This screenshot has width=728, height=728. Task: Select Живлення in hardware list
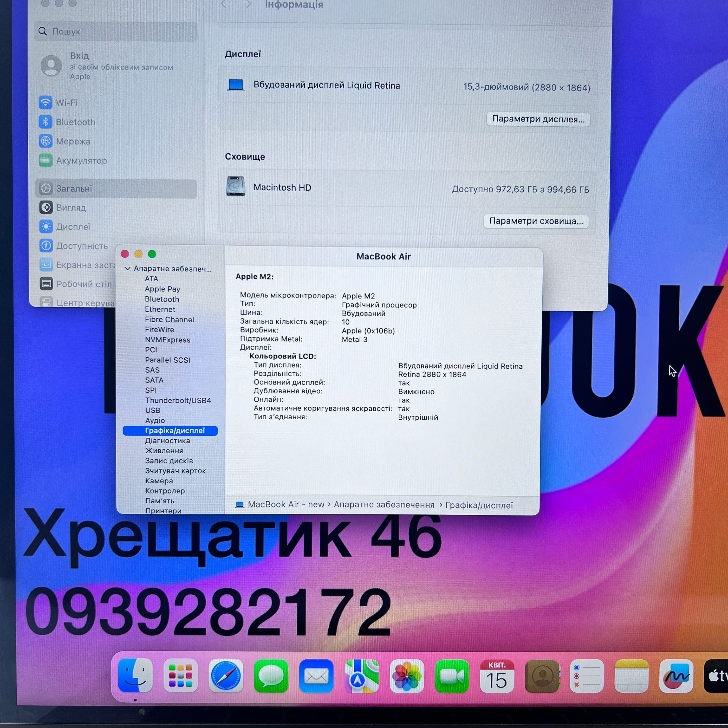[x=164, y=451]
